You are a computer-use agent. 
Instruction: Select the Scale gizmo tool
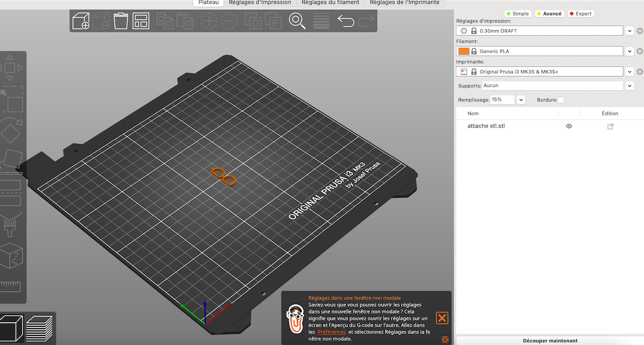pos(12,100)
